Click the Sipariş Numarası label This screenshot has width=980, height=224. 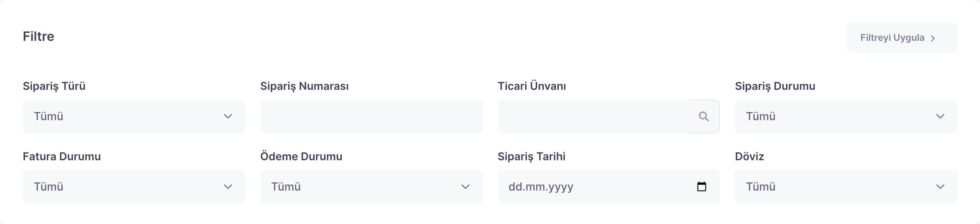tap(304, 86)
